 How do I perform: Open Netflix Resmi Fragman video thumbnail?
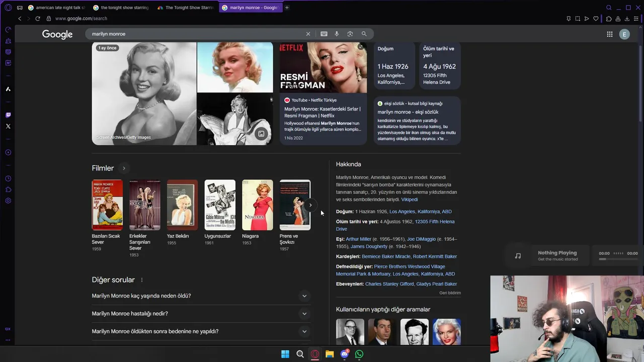point(323,67)
